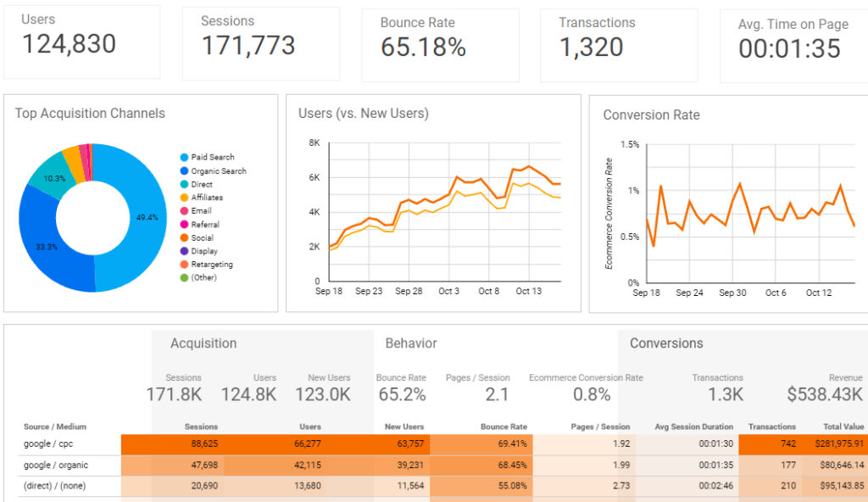Click the 65.2% Bounce Rate summary value
Image resolution: width=868 pixels, height=502 pixels.
[x=402, y=395]
